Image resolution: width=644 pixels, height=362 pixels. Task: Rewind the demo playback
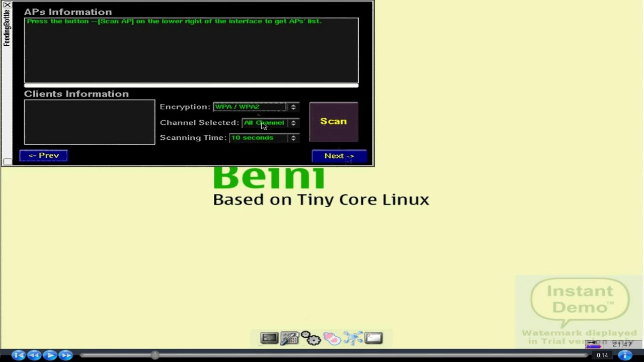tap(34, 355)
